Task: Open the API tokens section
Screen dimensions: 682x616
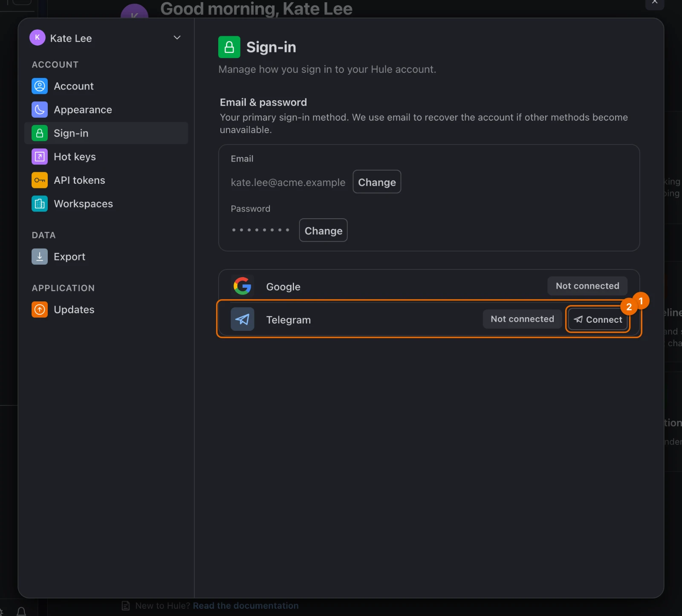Action: [106, 180]
